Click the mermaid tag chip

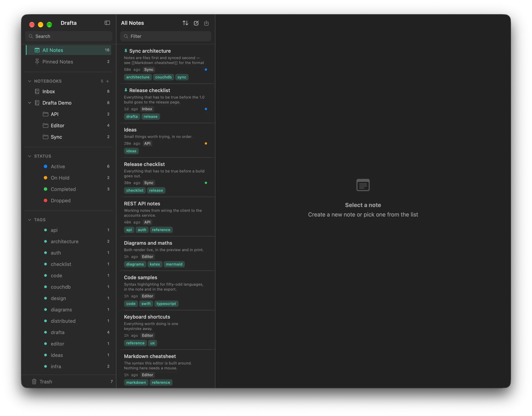pos(174,264)
